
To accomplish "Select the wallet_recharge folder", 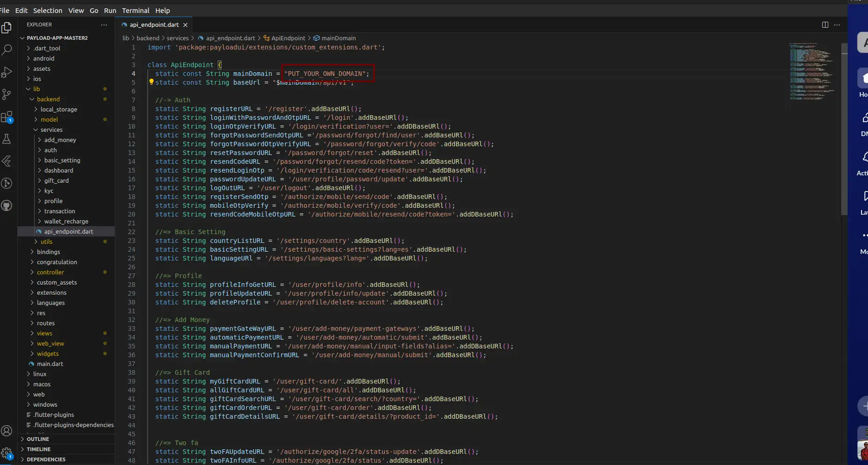I will click(x=66, y=221).
